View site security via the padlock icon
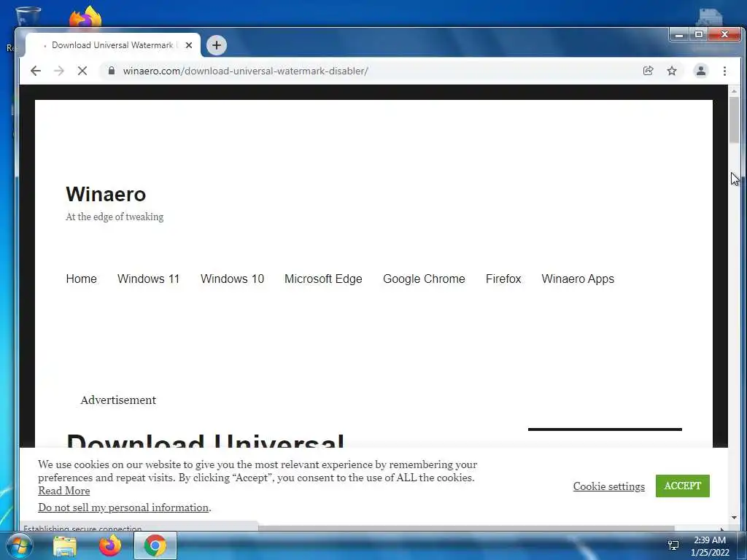This screenshot has width=747, height=560. [112, 71]
